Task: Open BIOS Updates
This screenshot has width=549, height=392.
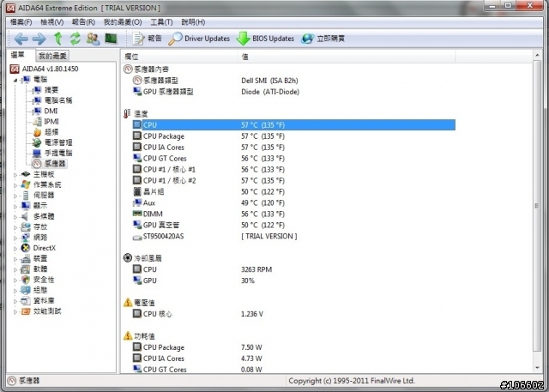Action: tap(265, 39)
